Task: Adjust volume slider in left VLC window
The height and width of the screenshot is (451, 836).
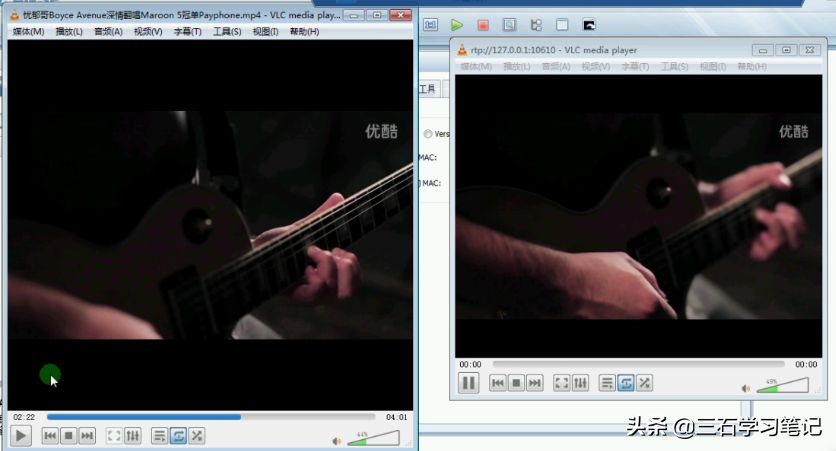Action: click(373, 438)
